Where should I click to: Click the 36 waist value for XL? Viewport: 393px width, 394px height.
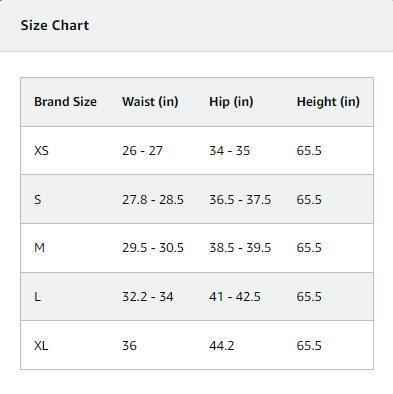point(129,346)
